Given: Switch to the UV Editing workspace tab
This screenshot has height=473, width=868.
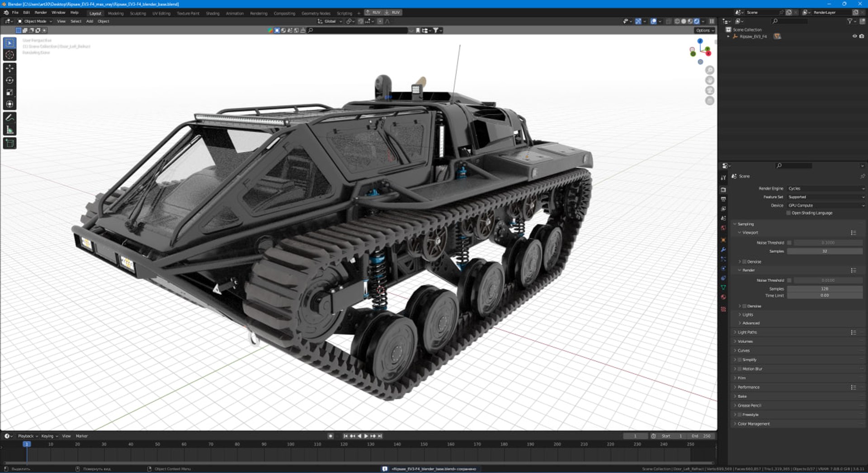Looking at the screenshot, I should [x=161, y=13].
